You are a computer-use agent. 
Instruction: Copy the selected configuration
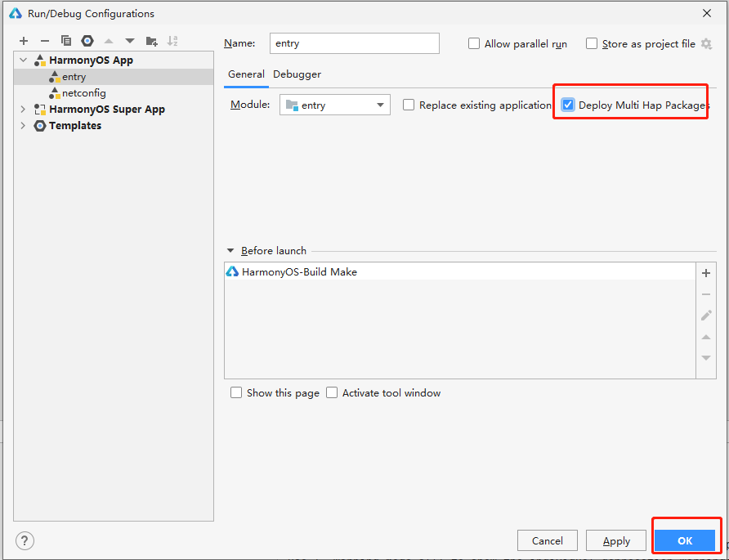pos(66,41)
